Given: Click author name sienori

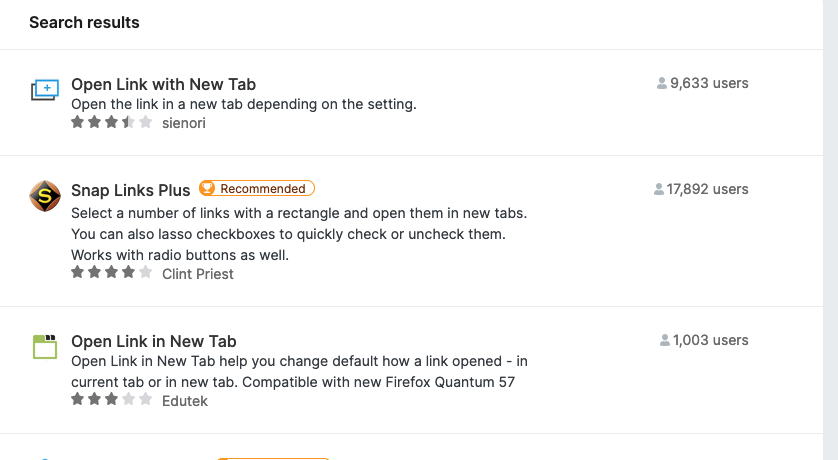Looking at the screenshot, I should [x=183, y=123].
